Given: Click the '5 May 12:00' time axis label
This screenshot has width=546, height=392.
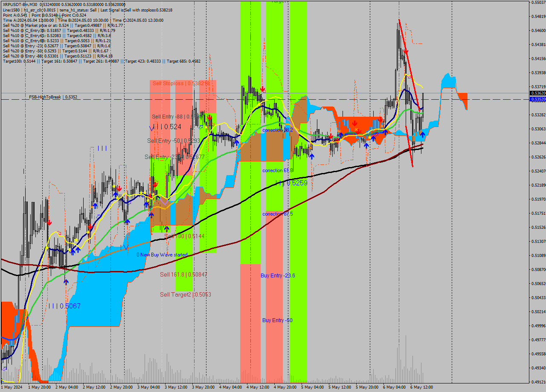Looking at the screenshot, I should [x=340, y=387].
